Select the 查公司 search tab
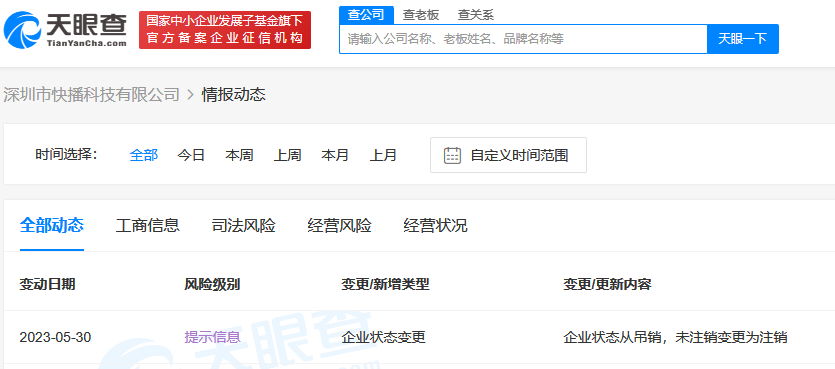The image size is (835, 369). (x=366, y=15)
